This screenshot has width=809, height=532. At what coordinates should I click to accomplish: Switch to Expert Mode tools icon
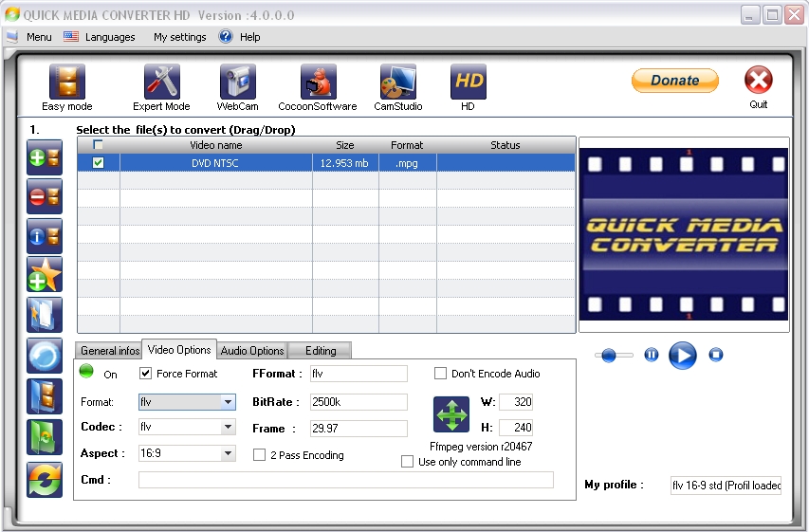162,82
